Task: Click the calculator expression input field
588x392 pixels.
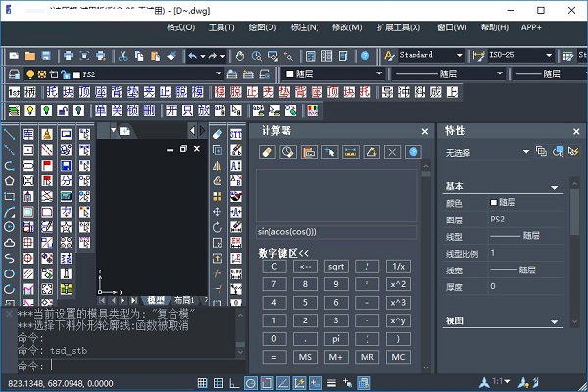Action: [337, 232]
